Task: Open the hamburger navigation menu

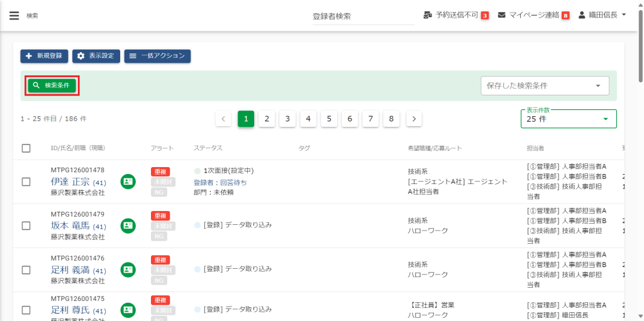Action: tap(14, 16)
